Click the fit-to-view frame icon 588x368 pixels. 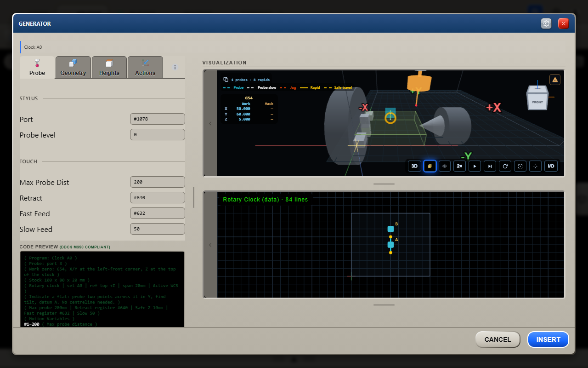coord(520,166)
